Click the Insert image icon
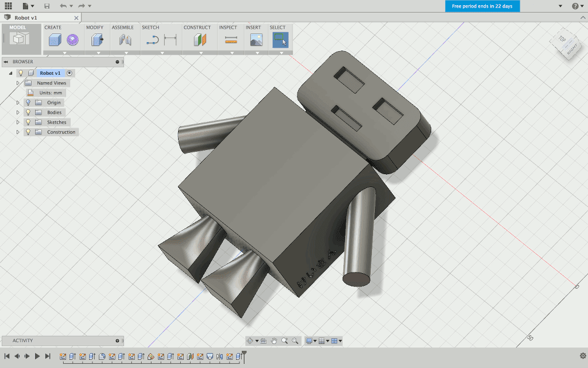Screen dimensions: 588x368 (x=256, y=40)
